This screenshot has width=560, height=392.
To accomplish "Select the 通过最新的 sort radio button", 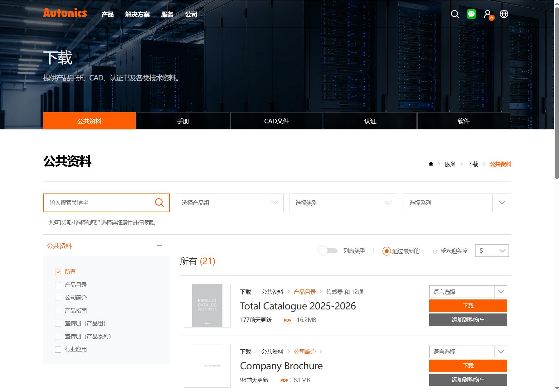I will pos(387,251).
